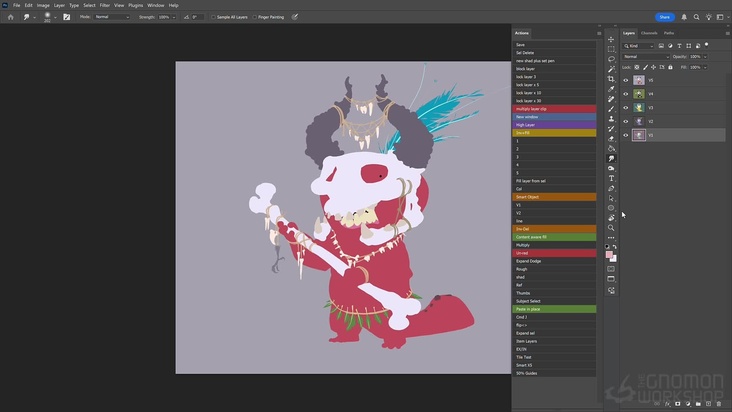Screen dimensions: 732x412
Task: Switch to the Paths tab
Action: click(x=669, y=33)
